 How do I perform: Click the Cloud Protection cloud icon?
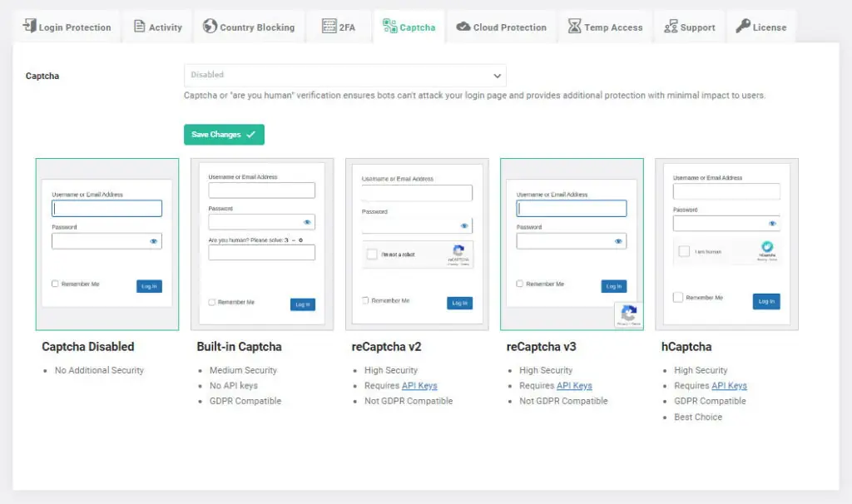(x=463, y=27)
